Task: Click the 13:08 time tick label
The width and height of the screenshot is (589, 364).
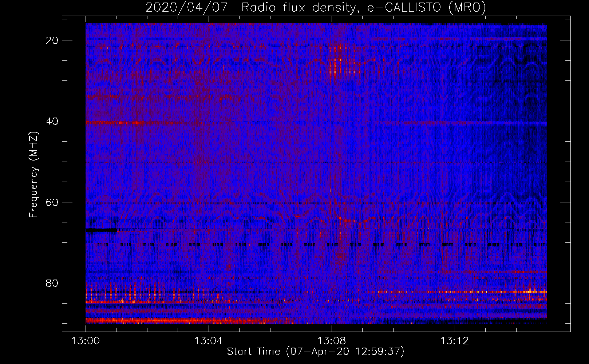Action: 331,341
